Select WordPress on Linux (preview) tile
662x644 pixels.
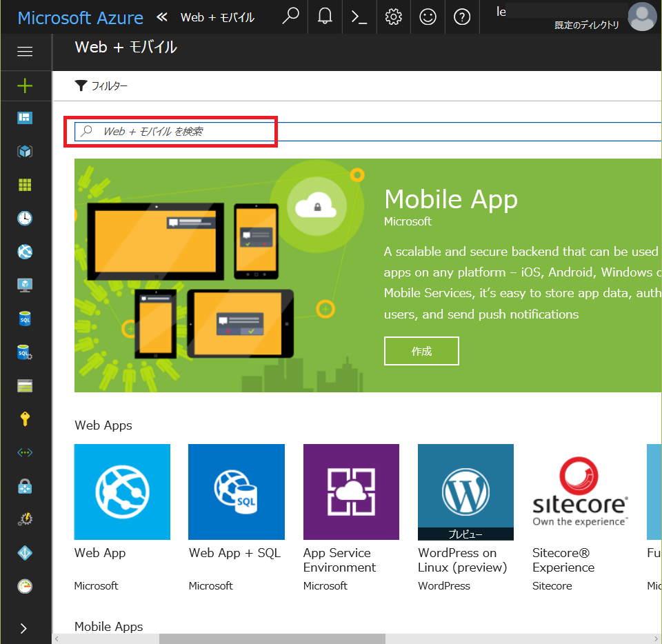(x=465, y=492)
